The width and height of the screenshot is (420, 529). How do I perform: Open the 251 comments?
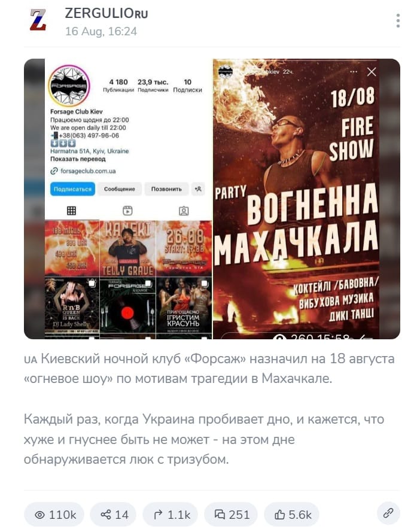pyautogui.click(x=232, y=515)
